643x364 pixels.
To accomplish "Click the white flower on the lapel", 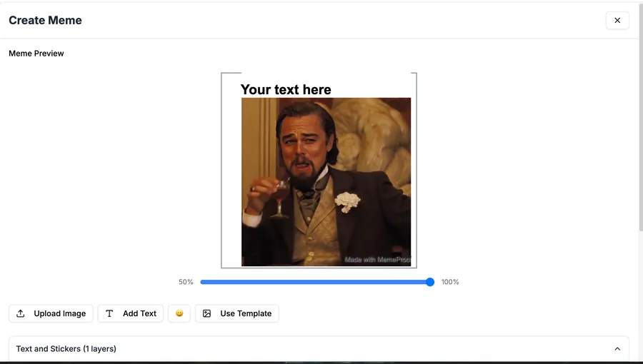I will coord(347,202).
